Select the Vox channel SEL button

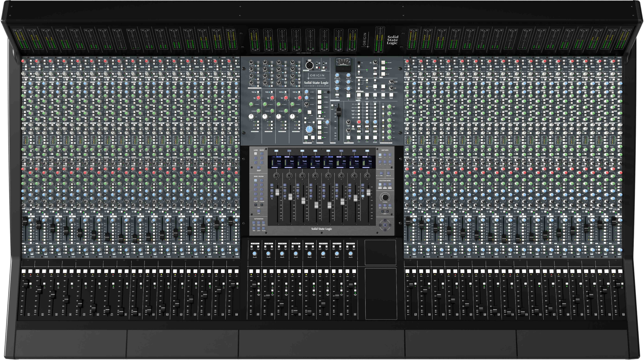click(x=363, y=196)
